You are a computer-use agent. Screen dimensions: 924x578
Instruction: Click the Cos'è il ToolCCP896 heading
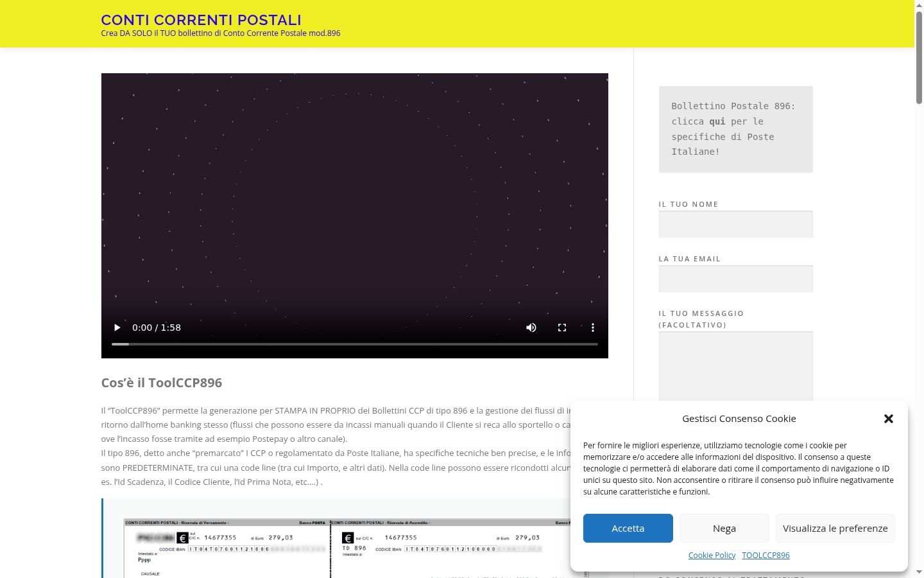(x=162, y=383)
